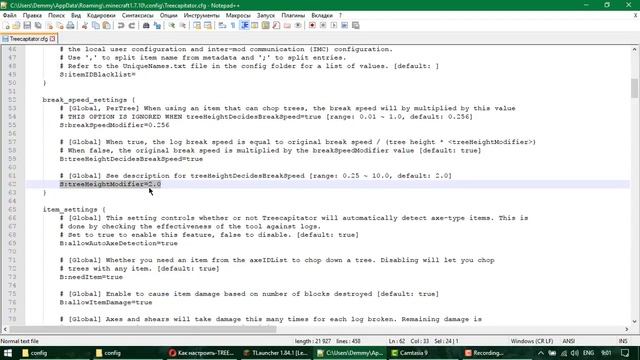The height and width of the screenshot is (360, 640).
Task: Click the Paste toolbar icon
Action: 106,25
